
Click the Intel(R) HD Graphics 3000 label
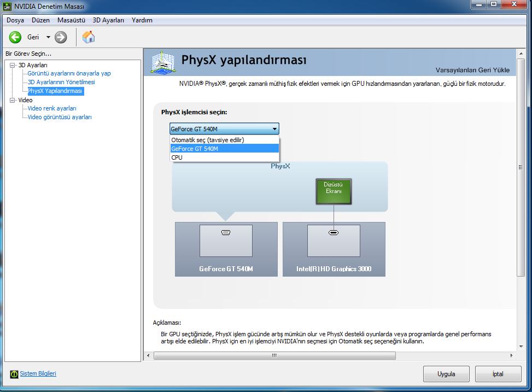[x=334, y=269]
